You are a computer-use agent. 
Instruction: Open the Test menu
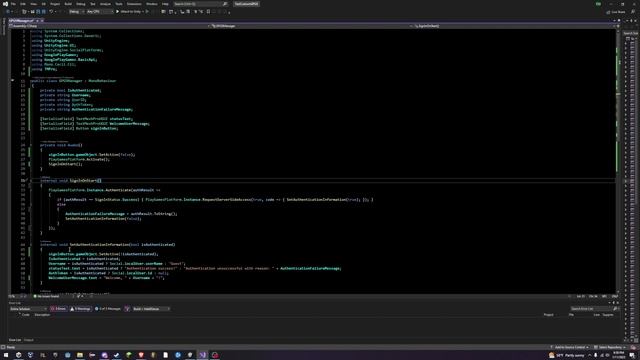click(x=93, y=4)
